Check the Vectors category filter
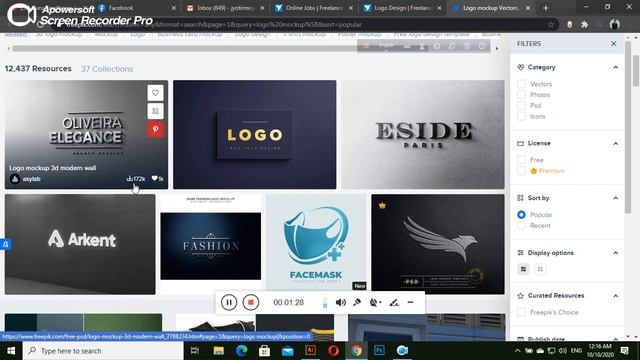 521,84
